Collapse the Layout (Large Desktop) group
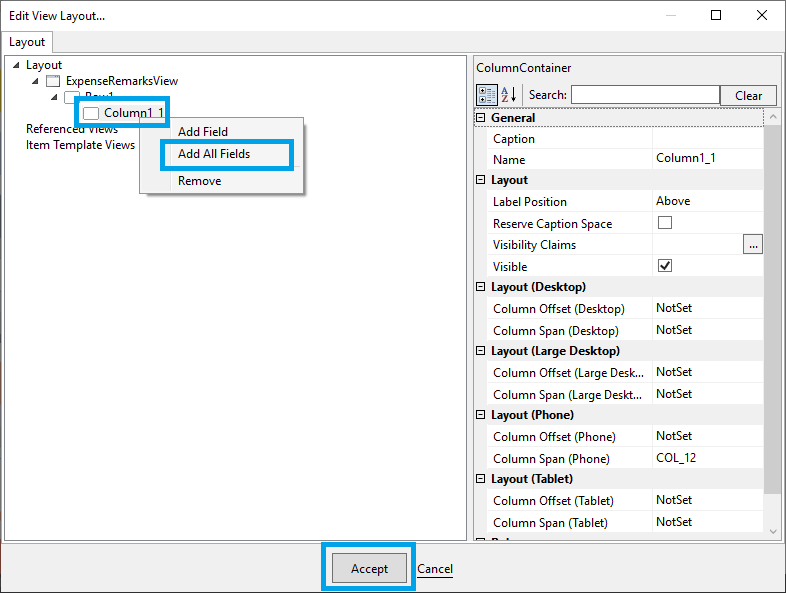The image size is (786, 593). 480,350
